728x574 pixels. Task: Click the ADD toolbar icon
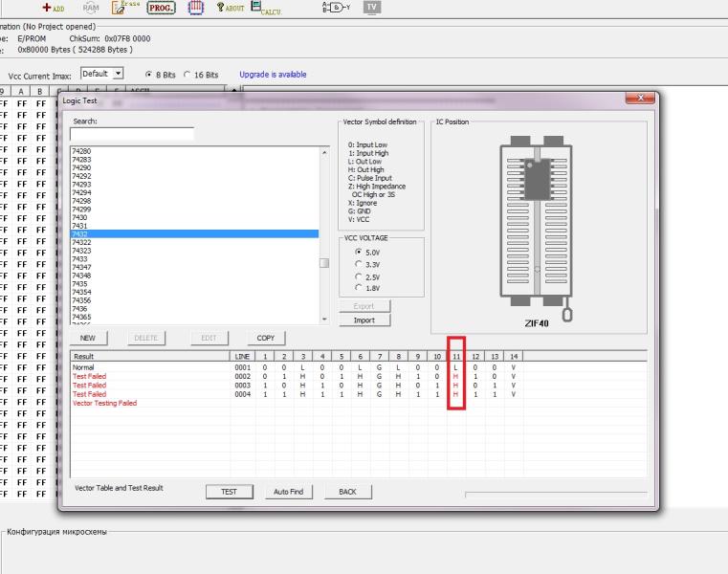53,8
